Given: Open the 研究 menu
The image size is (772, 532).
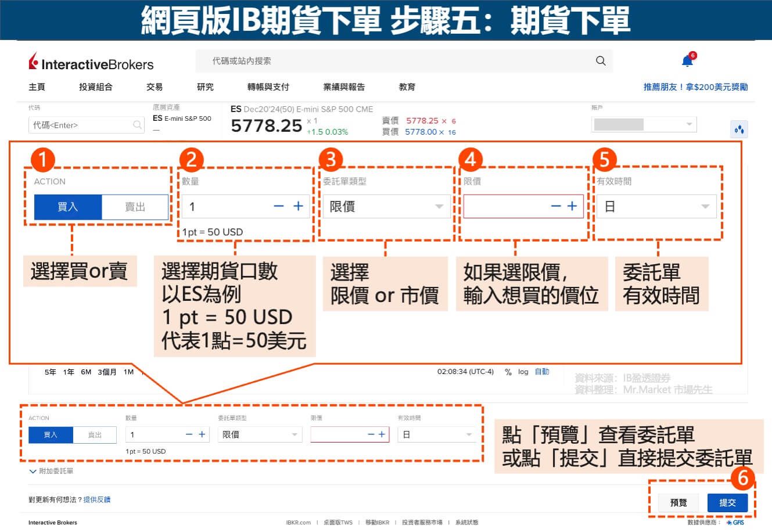Looking at the screenshot, I should coord(205,87).
